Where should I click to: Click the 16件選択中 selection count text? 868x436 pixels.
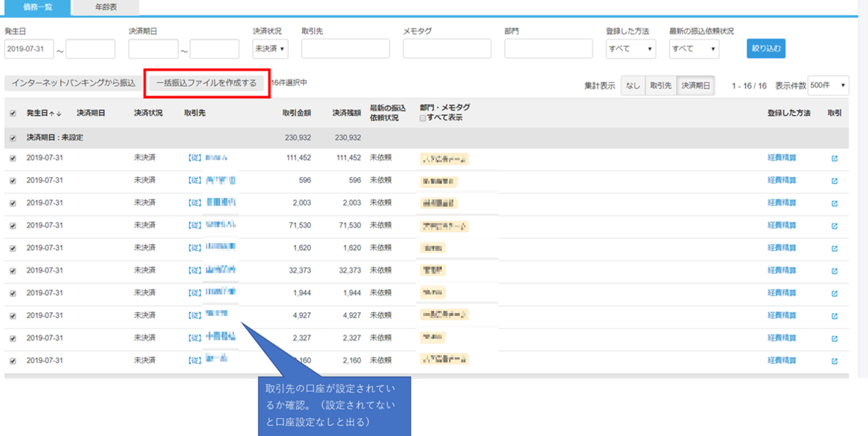point(289,83)
